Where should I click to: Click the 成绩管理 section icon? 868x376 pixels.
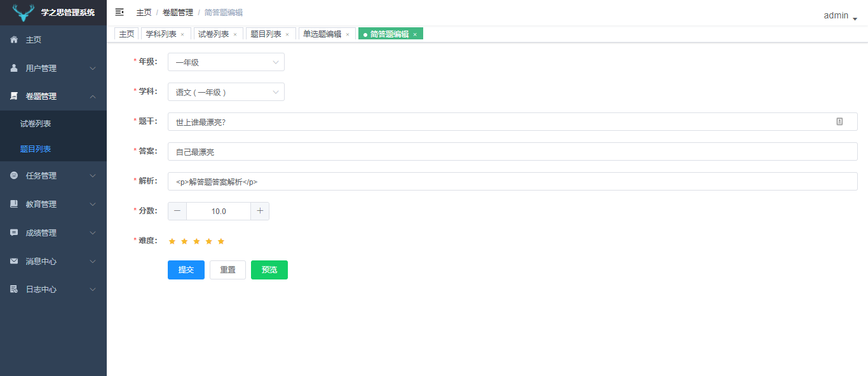click(15, 232)
